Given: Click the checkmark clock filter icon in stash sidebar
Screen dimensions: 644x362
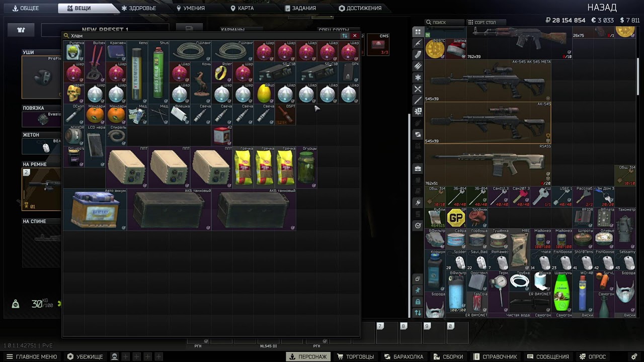Looking at the screenshot, I should tap(418, 226).
